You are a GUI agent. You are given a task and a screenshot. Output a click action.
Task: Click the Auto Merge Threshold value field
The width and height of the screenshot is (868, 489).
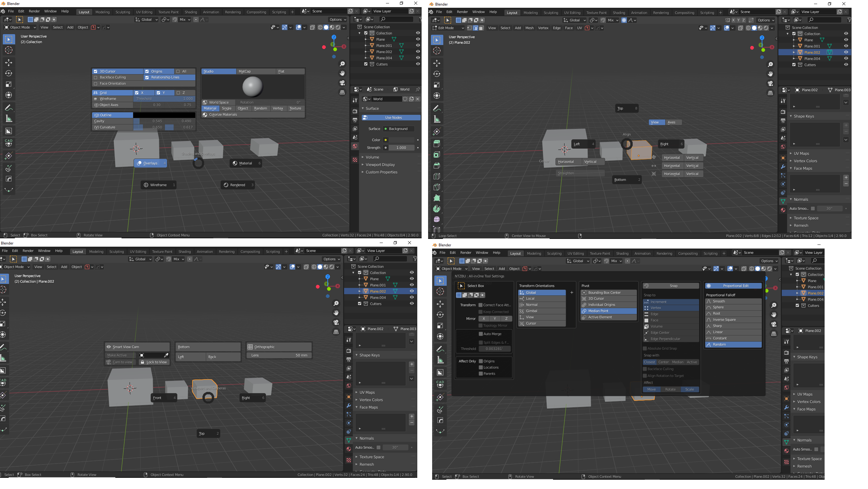coord(494,349)
